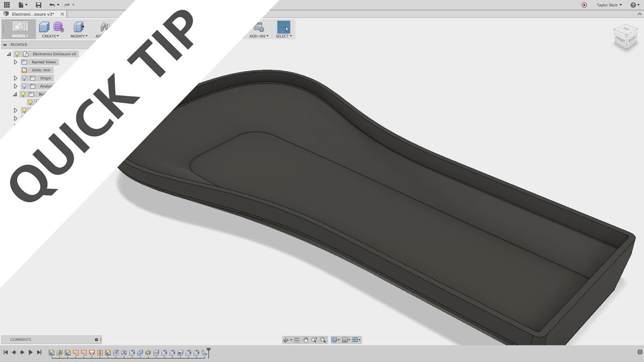Viewport: 644px width, 362px height.
Task: Open the Viewports layout dropdown
Action: (356, 340)
